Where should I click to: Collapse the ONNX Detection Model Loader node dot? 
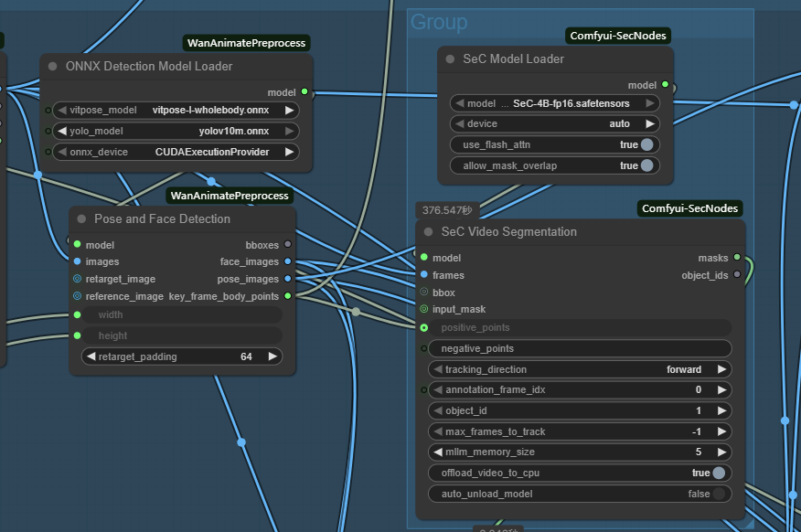[x=53, y=67]
